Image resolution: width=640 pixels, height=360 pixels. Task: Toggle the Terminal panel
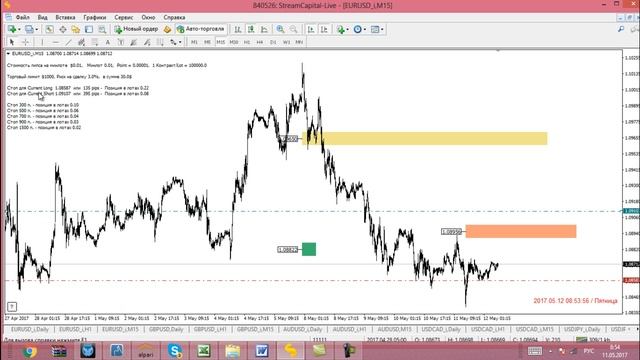pyautogui.click(x=89, y=29)
